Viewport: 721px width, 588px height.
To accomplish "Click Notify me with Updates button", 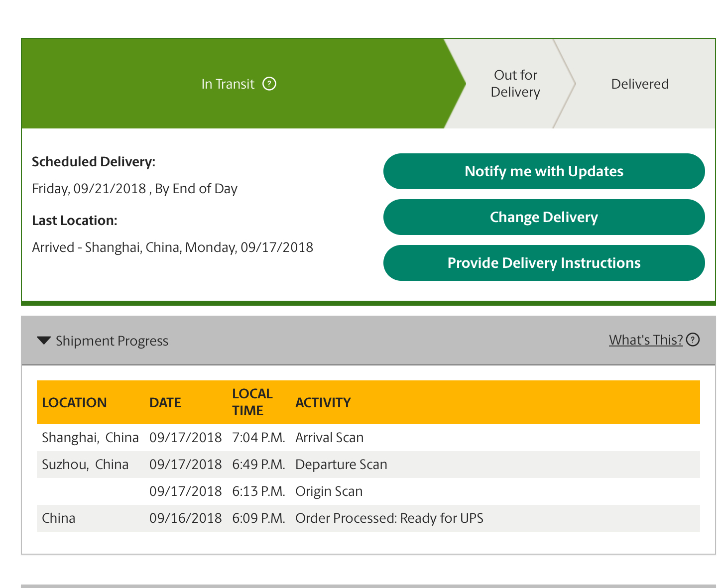I will point(544,171).
